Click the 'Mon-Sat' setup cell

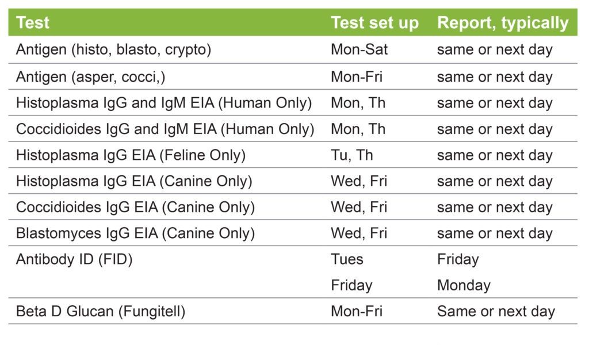click(359, 49)
